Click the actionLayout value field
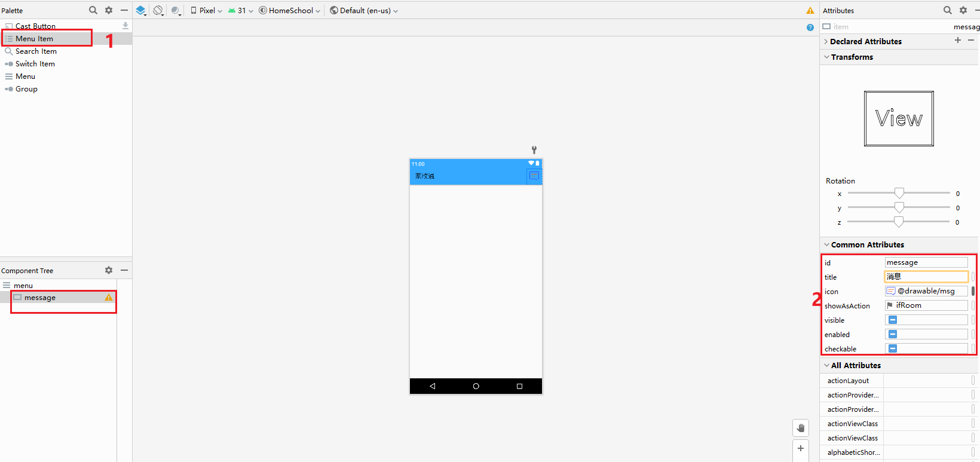Viewport: 980px width, 462px height. click(927, 381)
